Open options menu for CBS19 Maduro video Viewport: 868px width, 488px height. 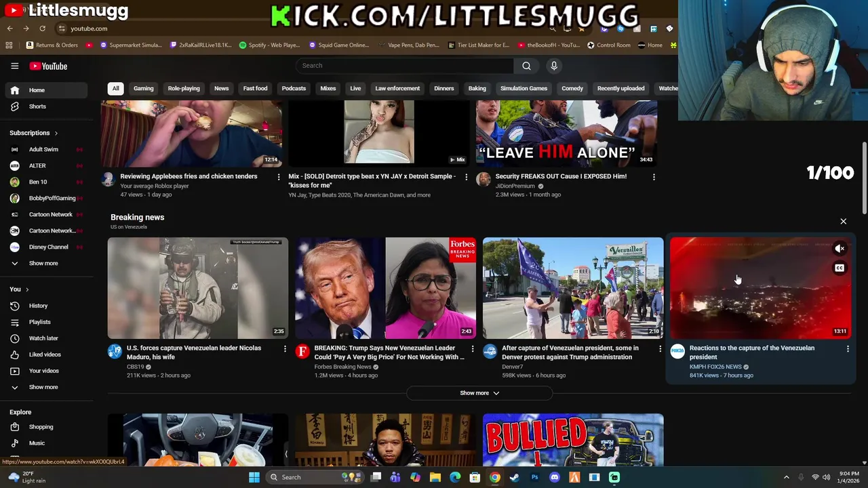(x=285, y=348)
